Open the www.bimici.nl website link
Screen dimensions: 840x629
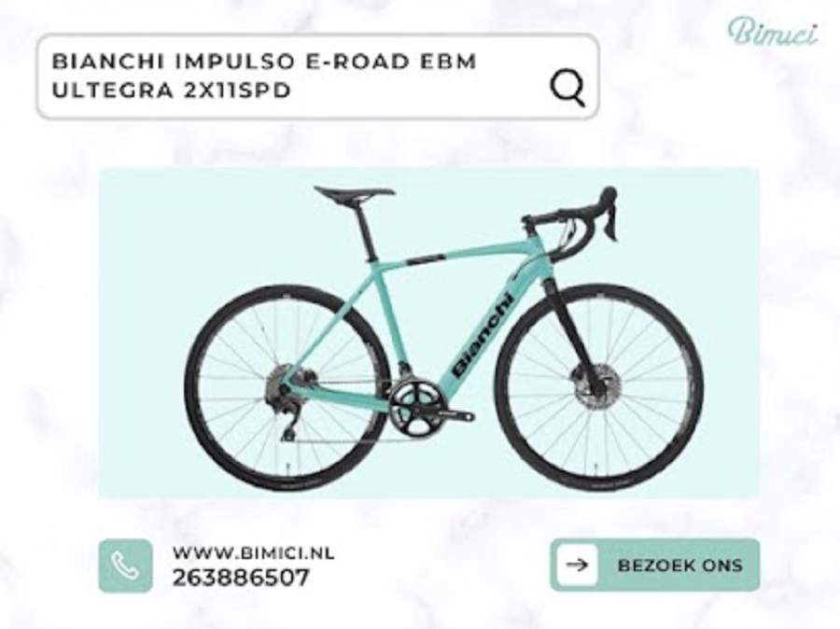pyautogui.click(x=253, y=552)
